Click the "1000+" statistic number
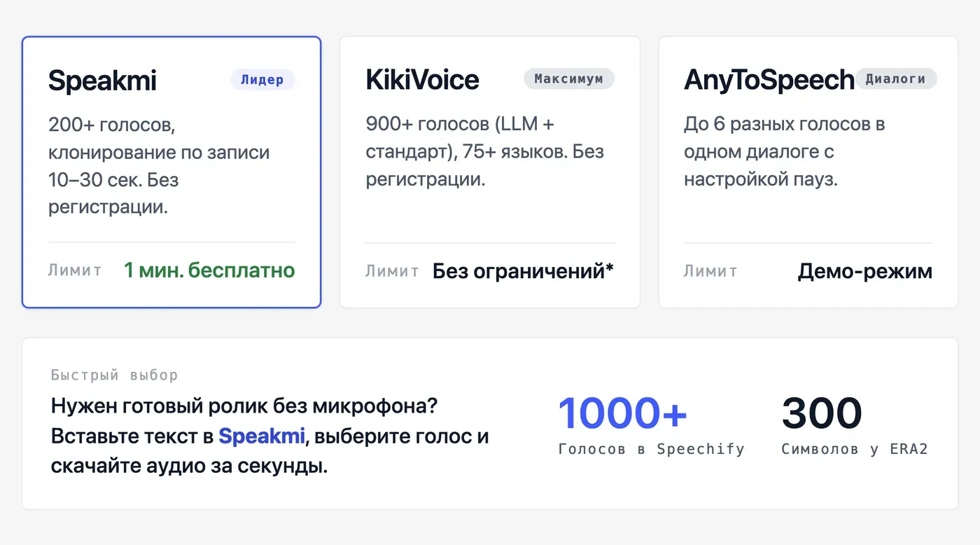980x545 pixels. (623, 413)
